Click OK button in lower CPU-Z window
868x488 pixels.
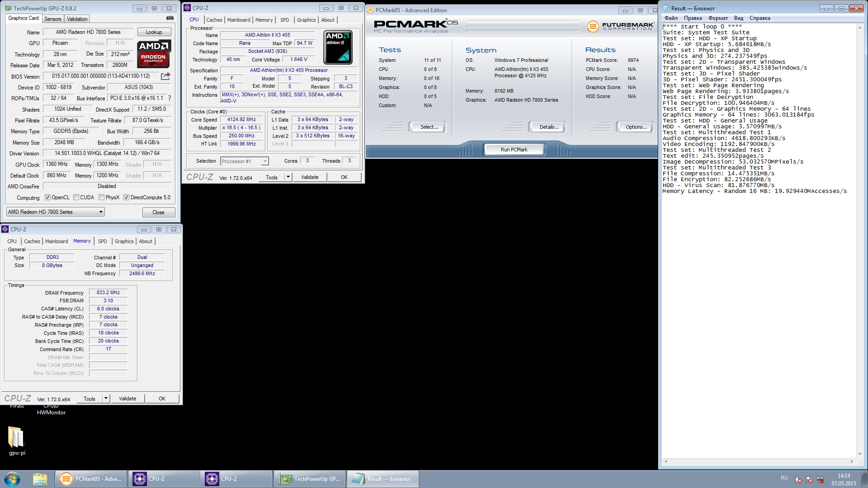[162, 399]
